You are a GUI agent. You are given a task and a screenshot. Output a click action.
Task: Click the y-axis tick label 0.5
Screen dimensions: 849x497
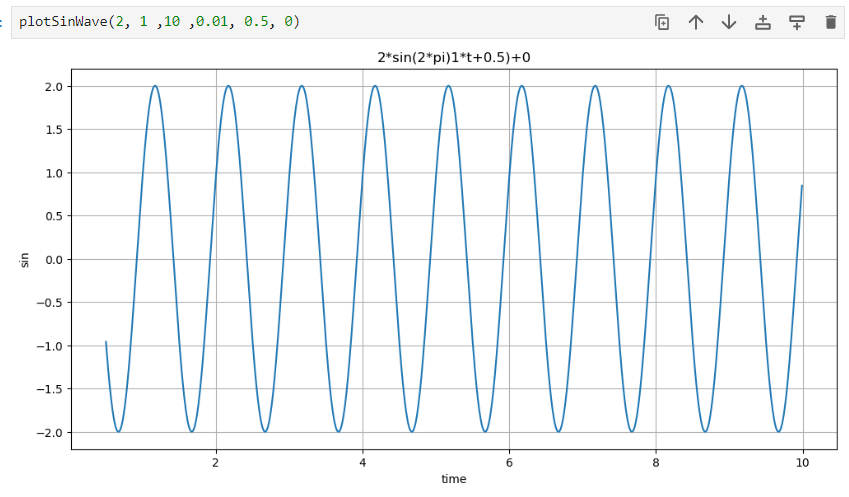coord(54,216)
